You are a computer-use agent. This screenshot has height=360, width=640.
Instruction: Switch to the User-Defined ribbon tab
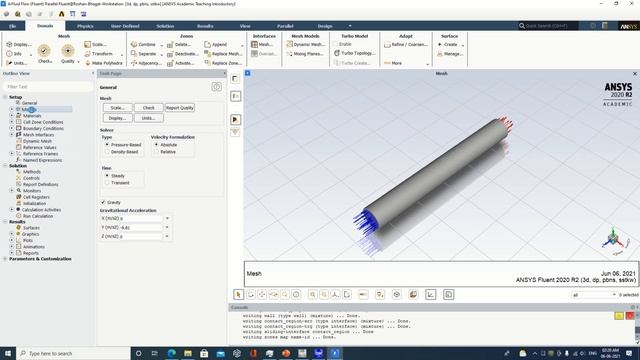click(125, 26)
